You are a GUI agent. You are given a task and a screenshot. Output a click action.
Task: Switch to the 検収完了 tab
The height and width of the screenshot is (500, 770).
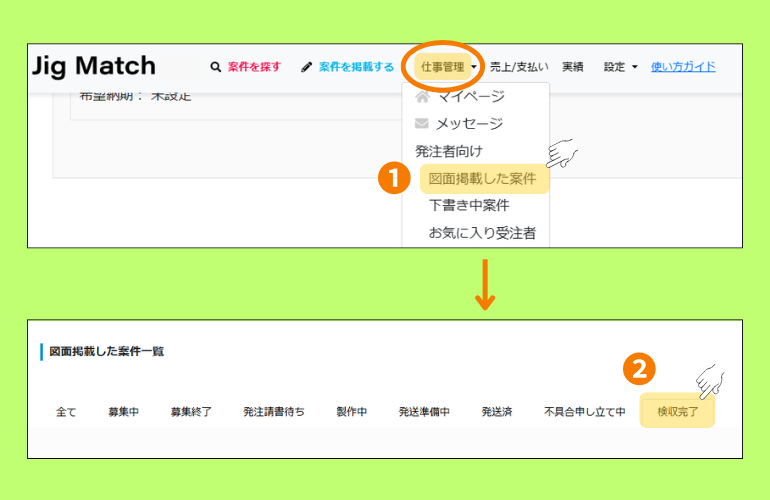678,412
